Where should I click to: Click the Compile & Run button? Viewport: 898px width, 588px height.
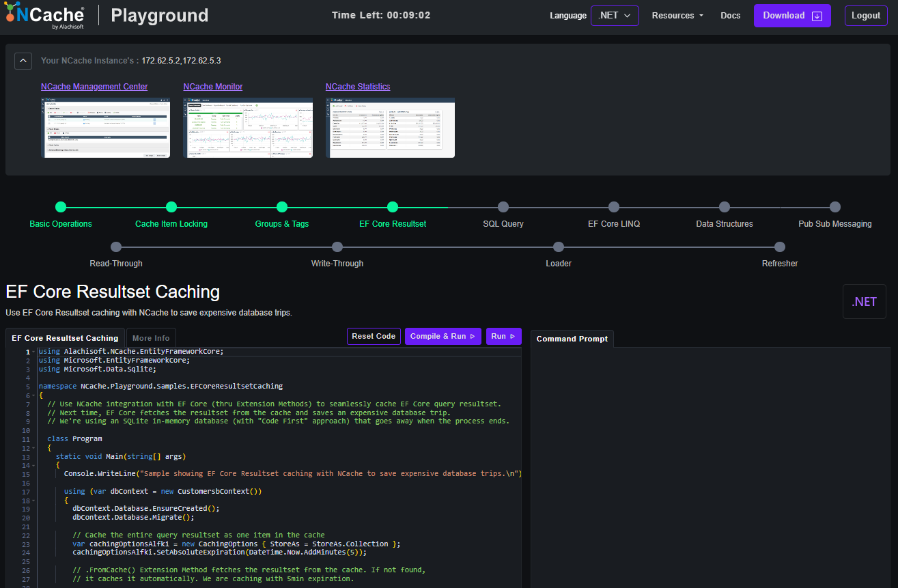[x=443, y=336]
